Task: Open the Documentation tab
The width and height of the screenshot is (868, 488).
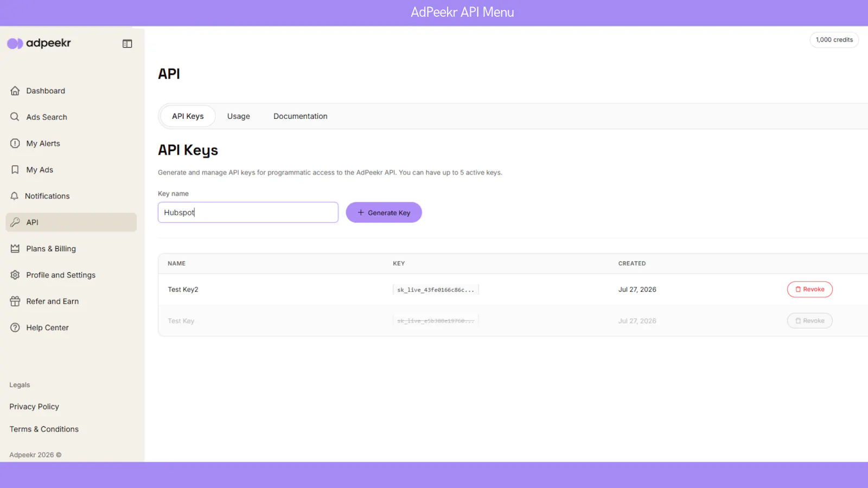Action: (x=301, y=116)
